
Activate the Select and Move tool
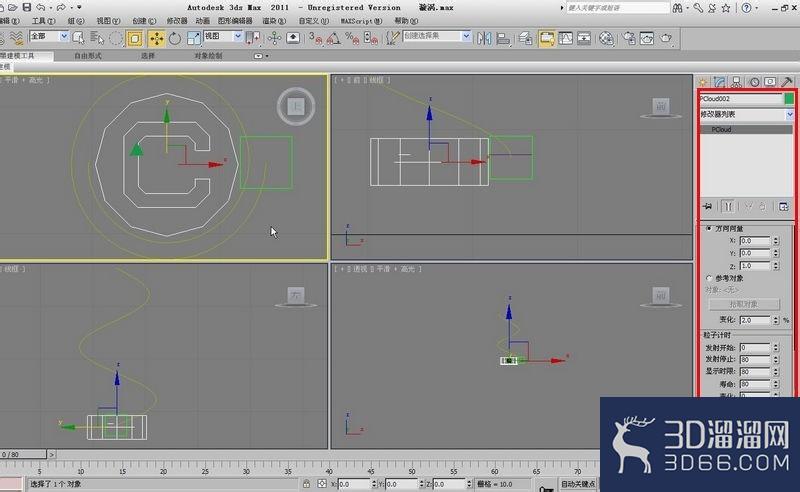point(156,38)
